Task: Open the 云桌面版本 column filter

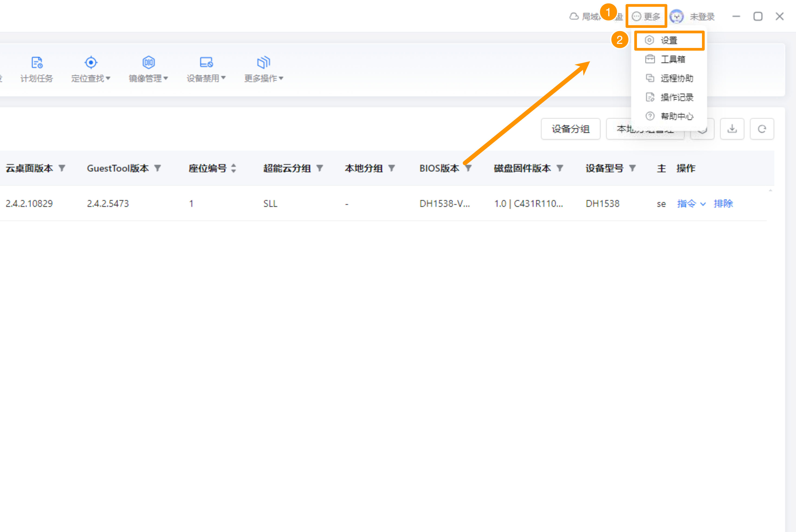Action: (x=62, y=168)
